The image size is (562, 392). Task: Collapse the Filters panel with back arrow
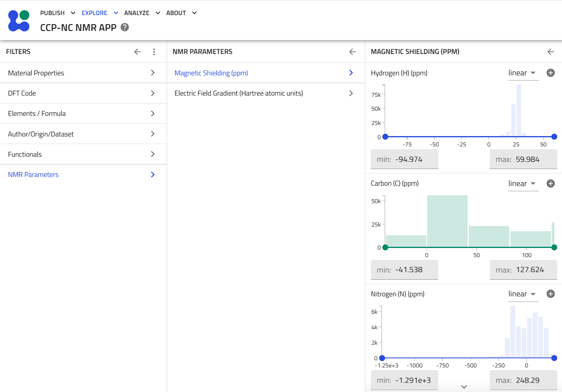tap(138, 52)
